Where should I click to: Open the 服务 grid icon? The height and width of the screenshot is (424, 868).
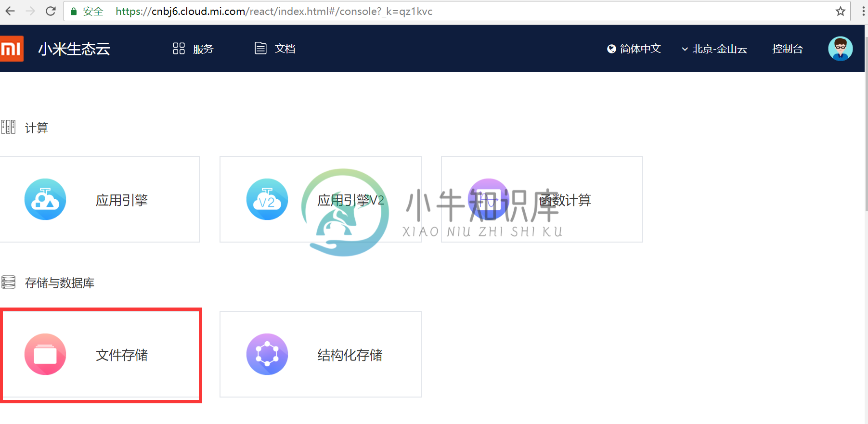point(179,49)
